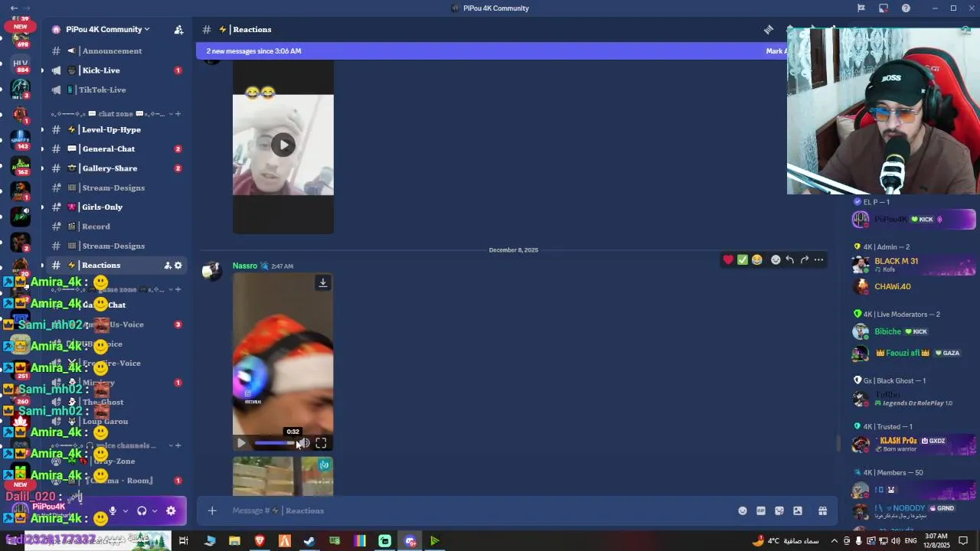Expand the Kick-Live channel arrow

(42, 70)
